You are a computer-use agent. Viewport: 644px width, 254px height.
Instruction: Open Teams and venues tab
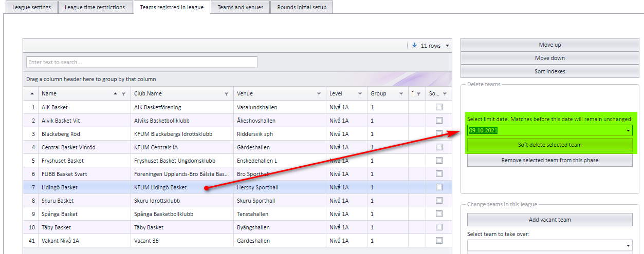coord(240,7)
